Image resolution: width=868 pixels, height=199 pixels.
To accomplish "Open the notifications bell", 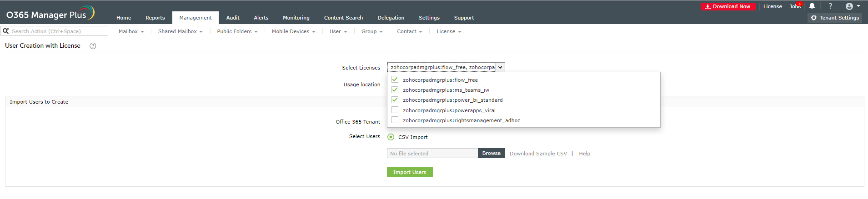I will tap(812, 6).
